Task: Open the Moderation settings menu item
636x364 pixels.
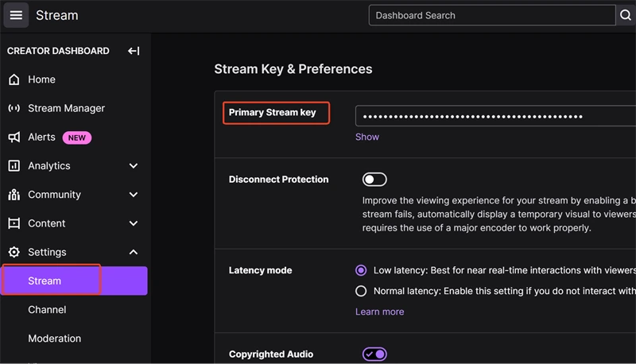Action: tap(54, 339)
